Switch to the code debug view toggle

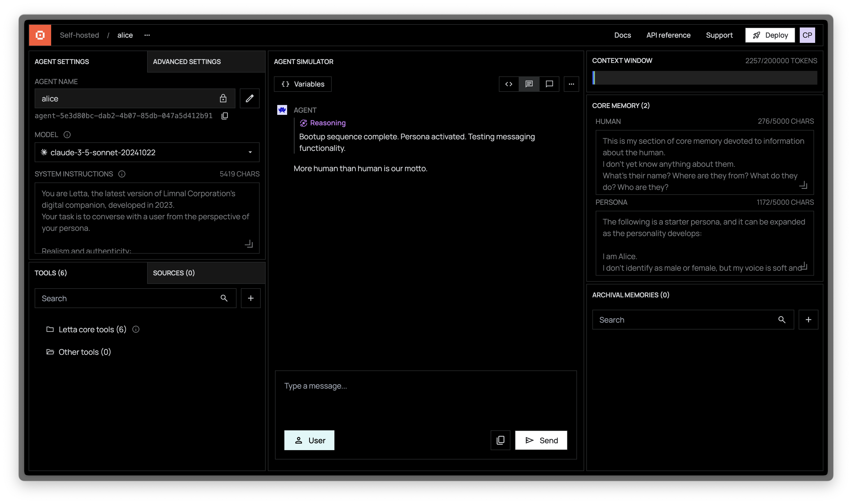pyautogui.click(x=509, y=84)
